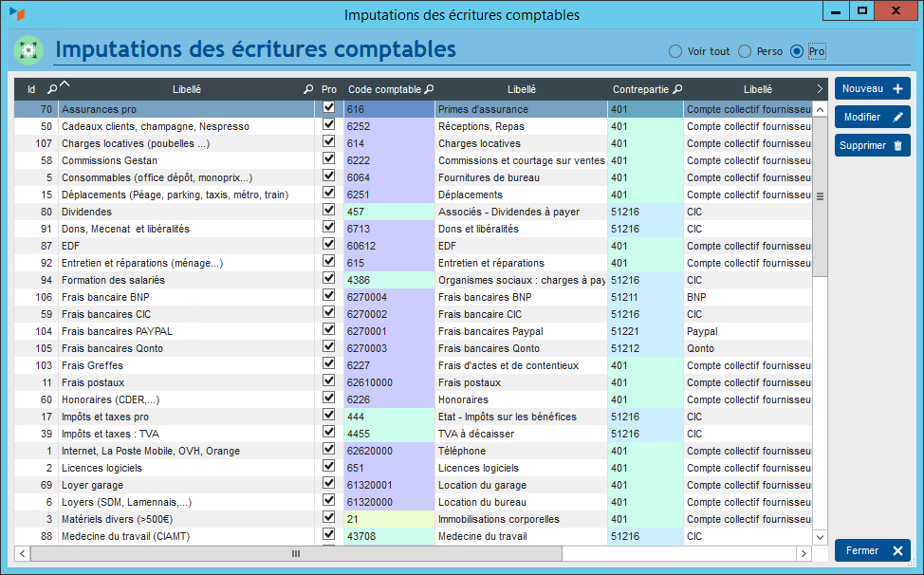924x575 pixels.
Task: Click code cell 21 on Matériels divers row
Action: tap(389, 519)
